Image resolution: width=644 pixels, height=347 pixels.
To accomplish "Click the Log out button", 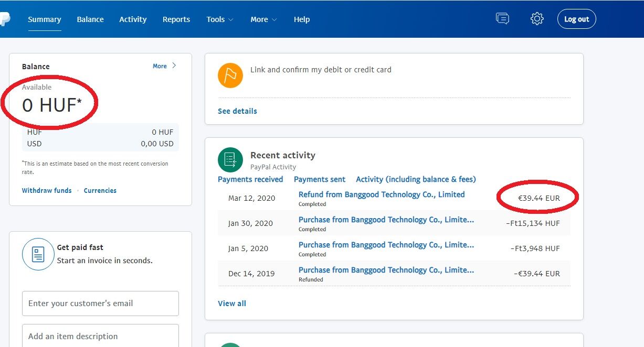I will [576, 19].
